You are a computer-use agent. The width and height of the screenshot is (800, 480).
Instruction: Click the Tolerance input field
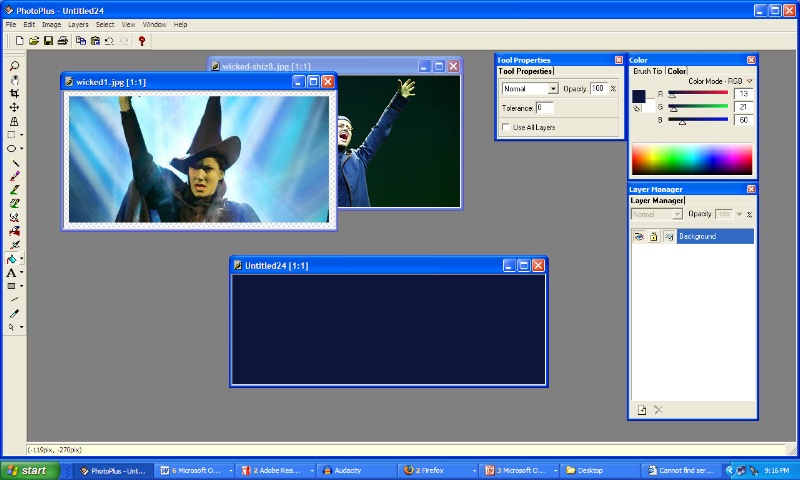click(x=544, y=108)
